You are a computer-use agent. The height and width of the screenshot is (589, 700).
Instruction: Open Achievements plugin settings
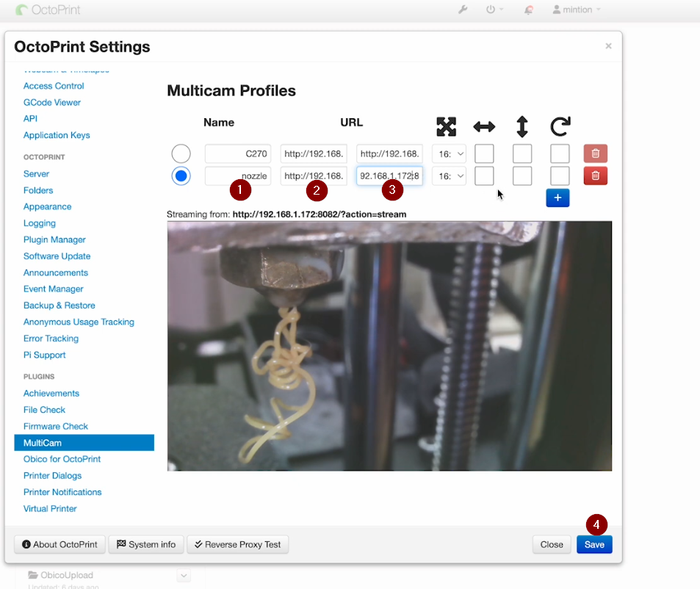pyautogui.click(x=51, y=393)
